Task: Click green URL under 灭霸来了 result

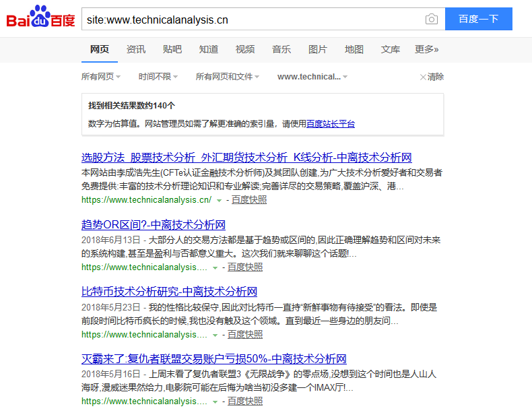Action: [x=144, y=401]
